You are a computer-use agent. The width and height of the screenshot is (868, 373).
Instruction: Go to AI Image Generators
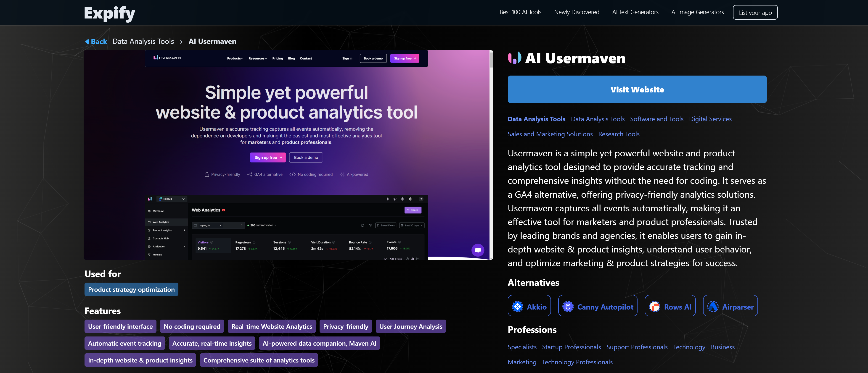point(698,12)
